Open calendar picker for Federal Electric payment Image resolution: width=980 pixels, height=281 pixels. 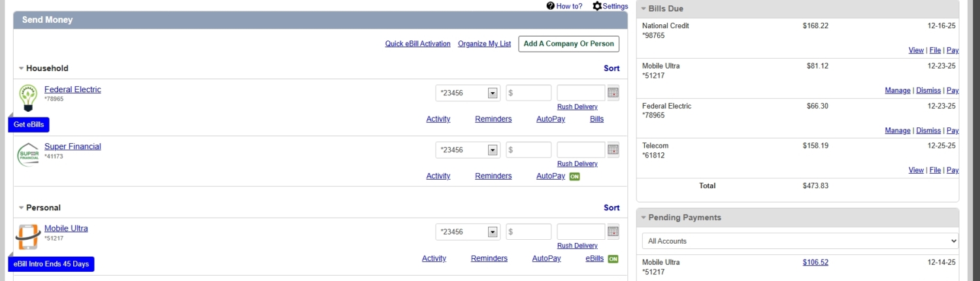(x=613, y=93)
